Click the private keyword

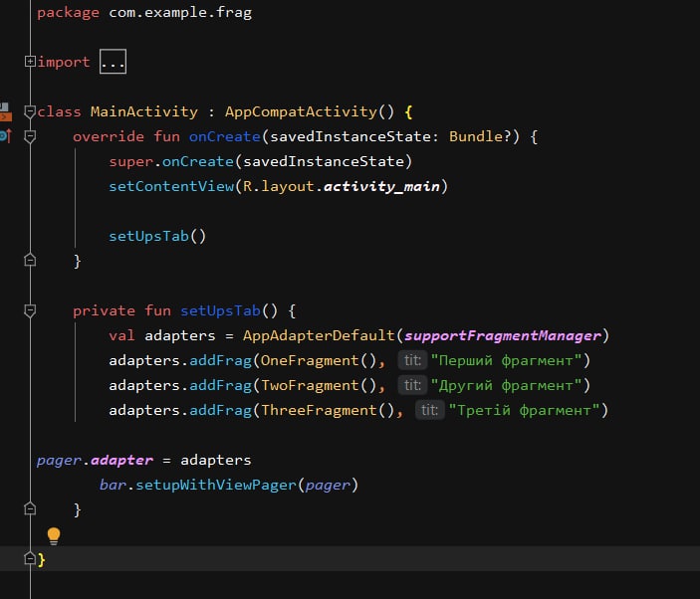tap(104, 310)
